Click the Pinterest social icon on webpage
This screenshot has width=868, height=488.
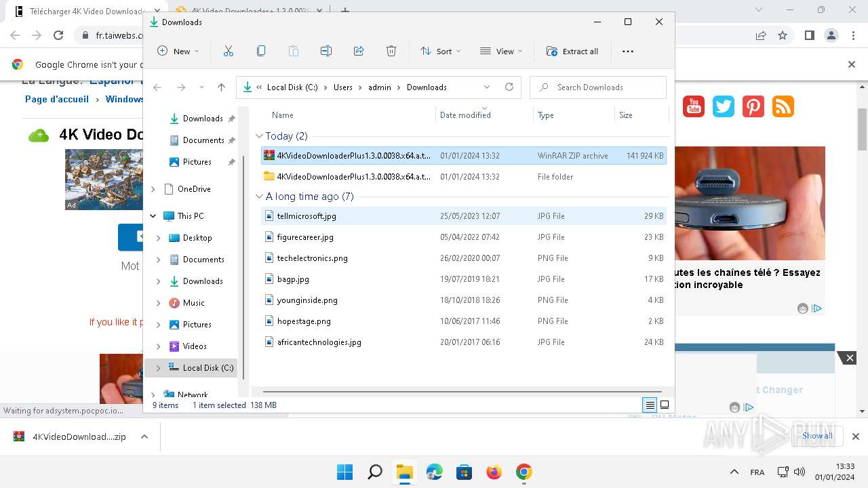coord(753,106)
